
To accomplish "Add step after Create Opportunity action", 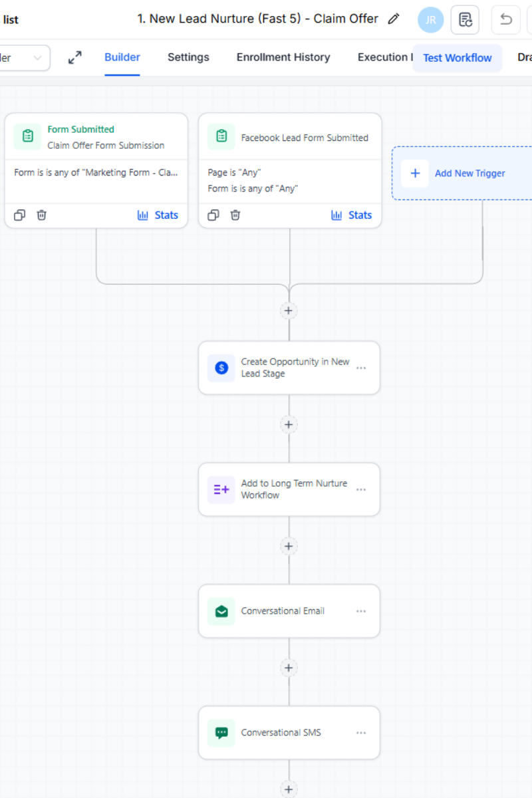I will tap(289, 424).
